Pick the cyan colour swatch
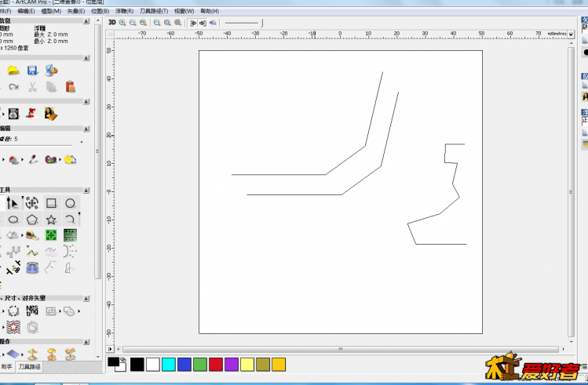The height and width of the screenshot is (385, 588). pyautogui.click(x=169, y=365)
